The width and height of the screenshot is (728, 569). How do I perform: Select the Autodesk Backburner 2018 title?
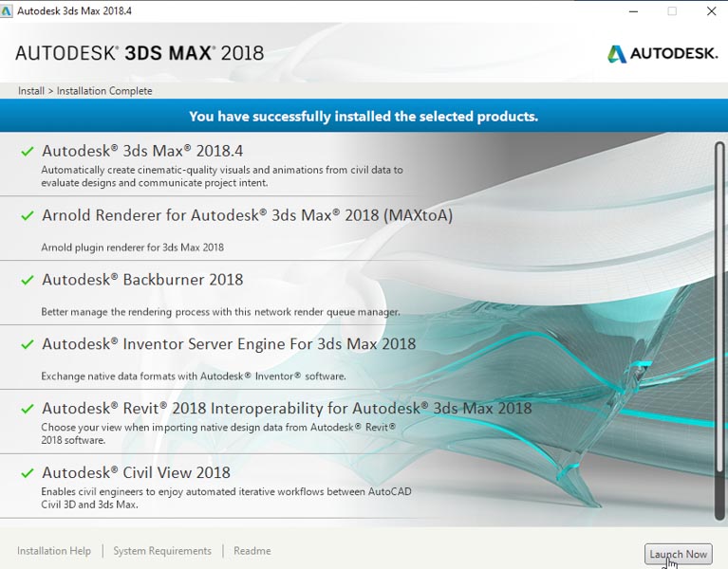(142, 280)
